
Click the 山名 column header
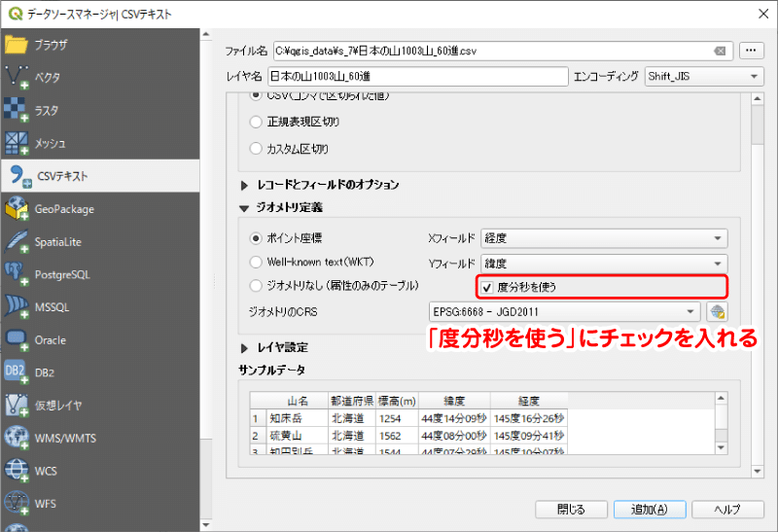point(298,401)
